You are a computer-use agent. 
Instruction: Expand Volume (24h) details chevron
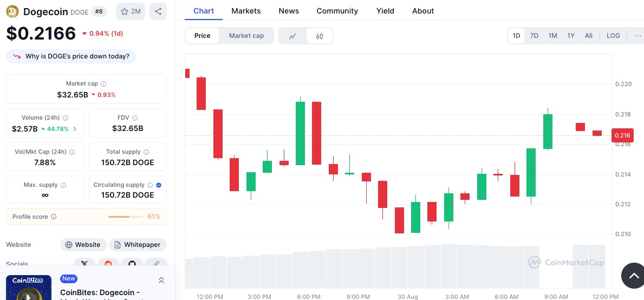[x=75, y=129]
